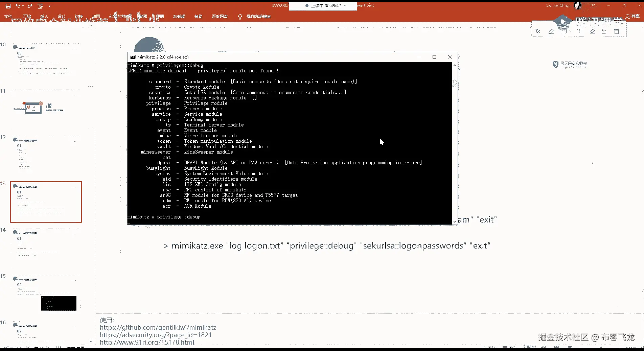Select slide 10 thumbnail
The height and width of the screenshot is (351, 644).
click(46, 63)
